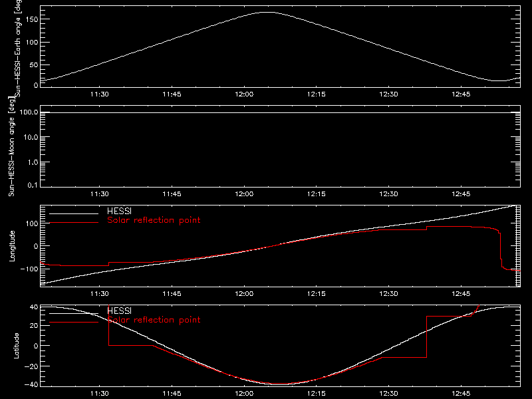Click the 'Sun-HESSI-Earth angle [deg]' axis label
This screenshot has height=399, width=532.
[x=18, y=49]
